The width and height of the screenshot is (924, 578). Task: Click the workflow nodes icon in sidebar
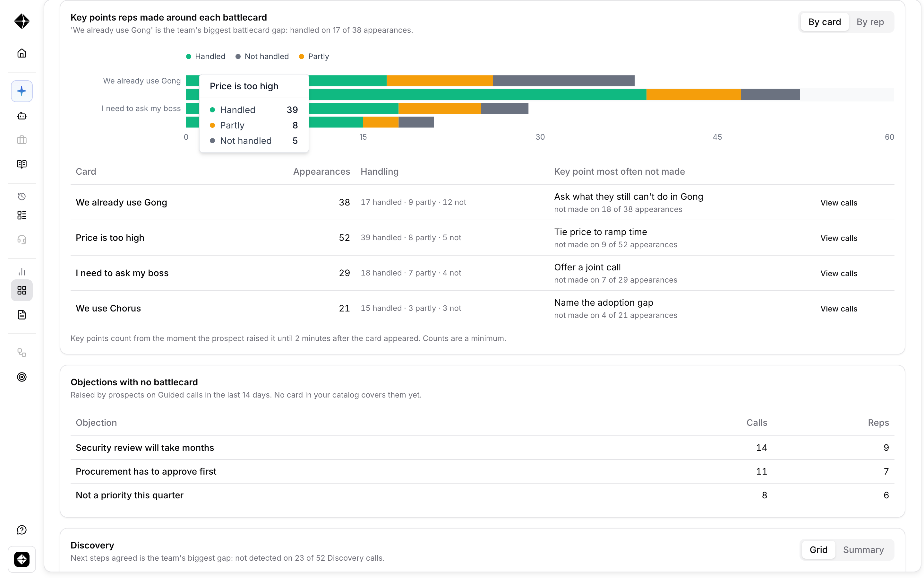pyautogui.click(x=22, y=353)
